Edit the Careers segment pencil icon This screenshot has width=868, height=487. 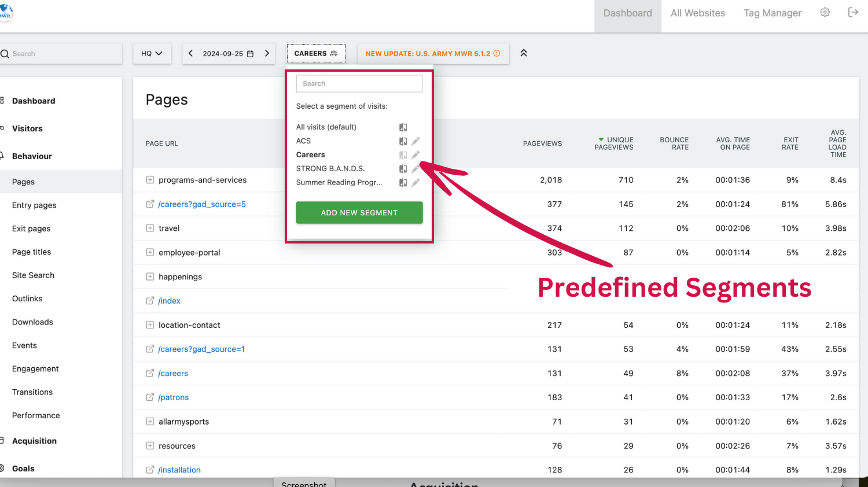[415, 155]
